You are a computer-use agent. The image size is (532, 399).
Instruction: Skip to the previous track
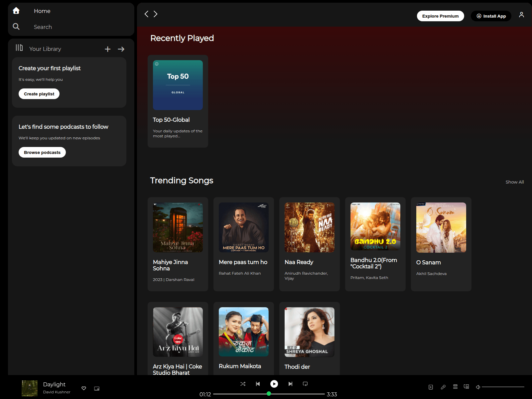click(x=258, y=384)
